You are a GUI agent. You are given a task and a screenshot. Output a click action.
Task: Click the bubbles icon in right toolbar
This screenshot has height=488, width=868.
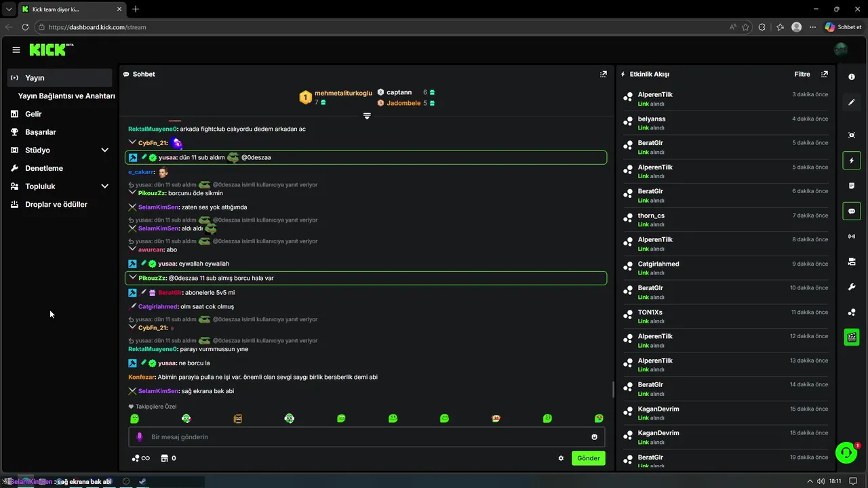pyautogui.click(x=852, y=312)
